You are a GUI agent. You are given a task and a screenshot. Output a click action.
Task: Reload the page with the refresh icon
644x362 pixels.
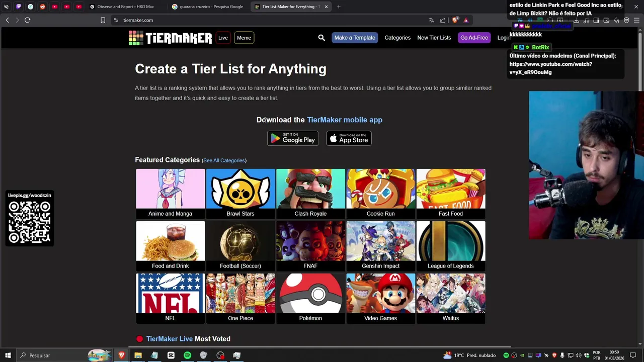click(x=27, y=20)
